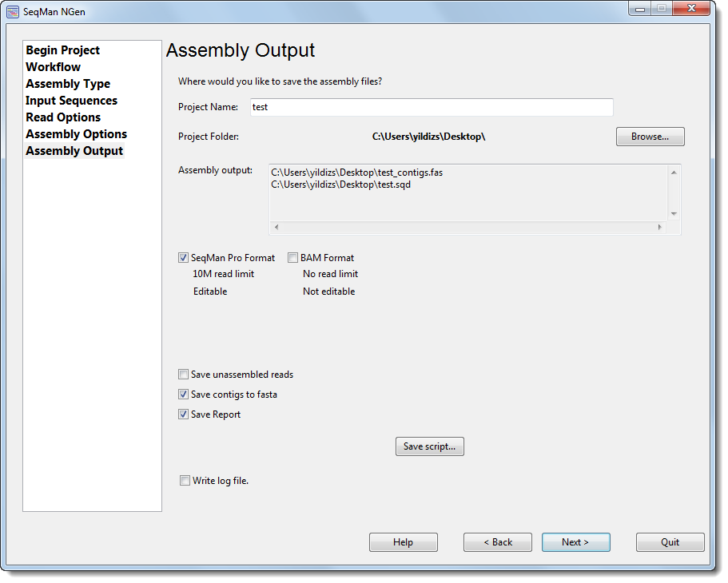The height and width of the screenshot is (583, 728).
Task: Open the Workflow step in sidebar
Action: (53, 67)
